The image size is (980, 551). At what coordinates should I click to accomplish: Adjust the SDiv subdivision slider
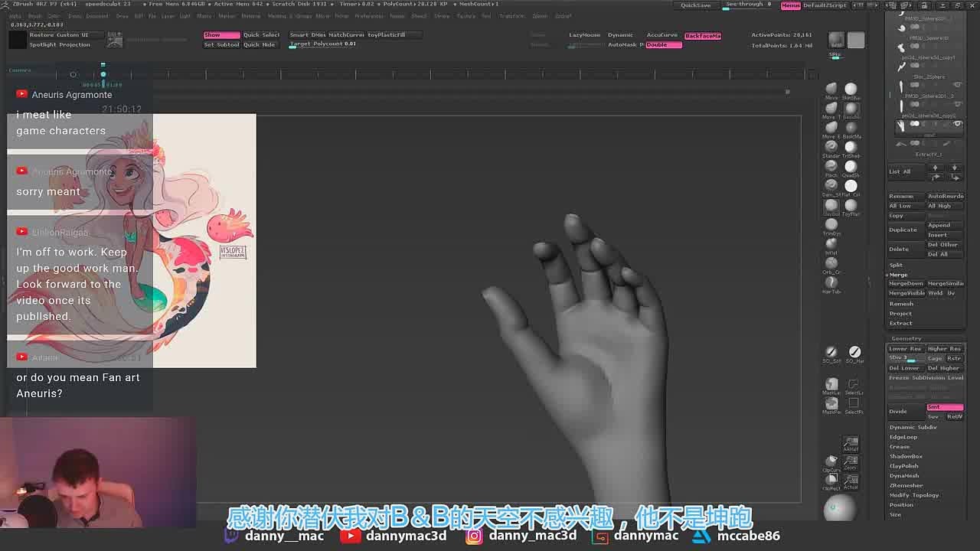(x=906, y=358)
